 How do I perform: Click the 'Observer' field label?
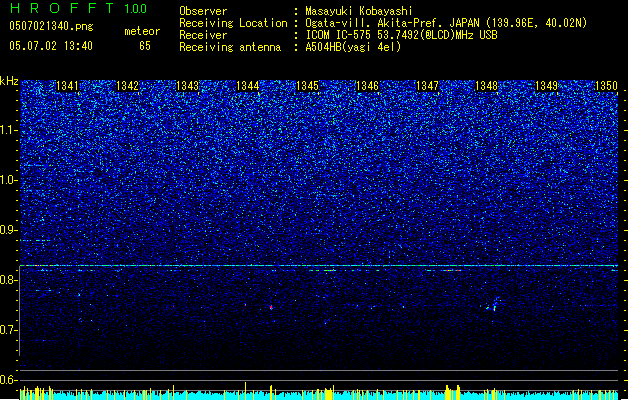coord(203,11)
